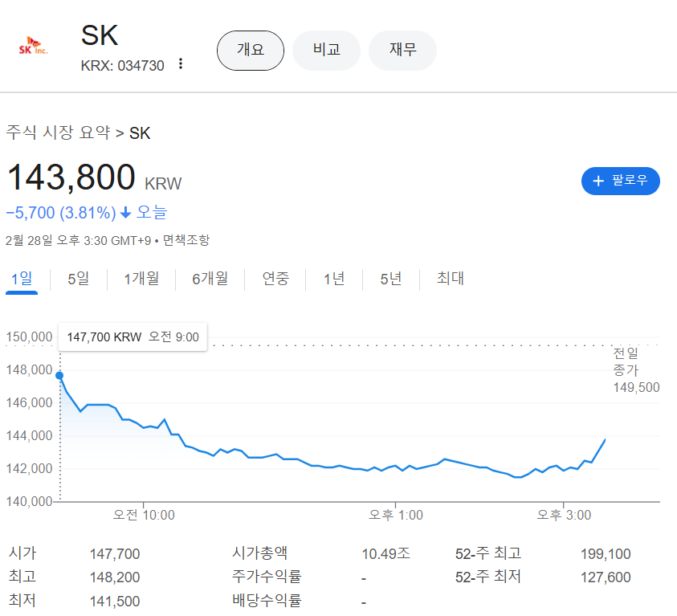Click the 팔로우 button

coord(620,181)
